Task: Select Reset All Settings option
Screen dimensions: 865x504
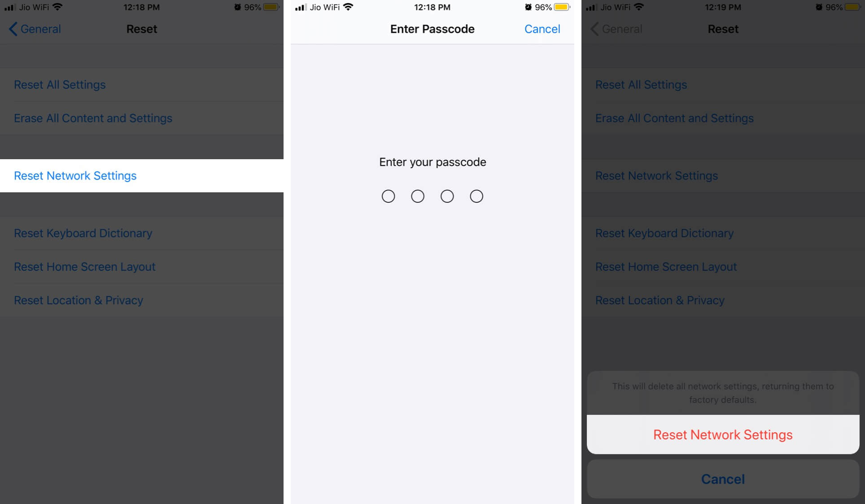Action: pyautogui.click(x=59, y=85)
